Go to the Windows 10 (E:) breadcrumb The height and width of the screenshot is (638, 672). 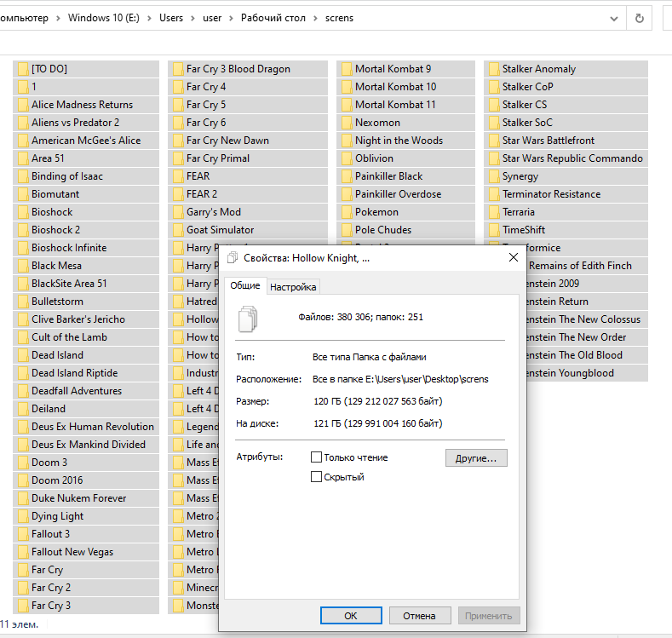[104, 18]
